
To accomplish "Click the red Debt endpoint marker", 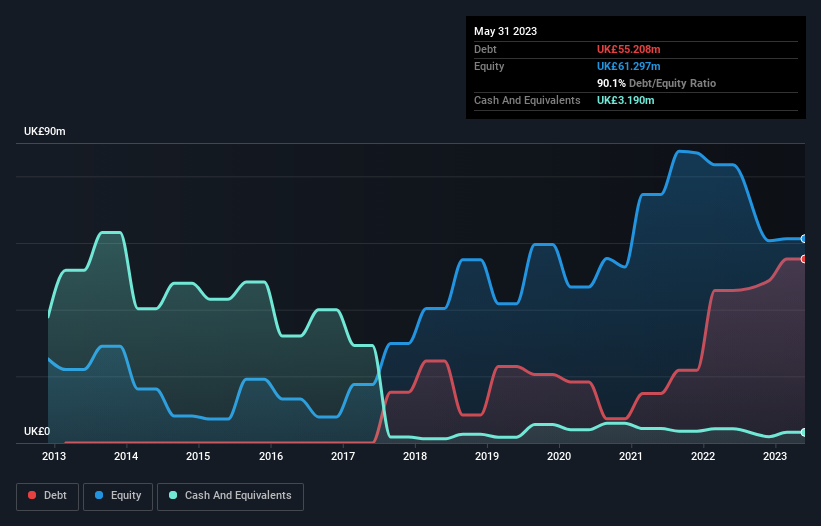I will [x=804, y=259].
